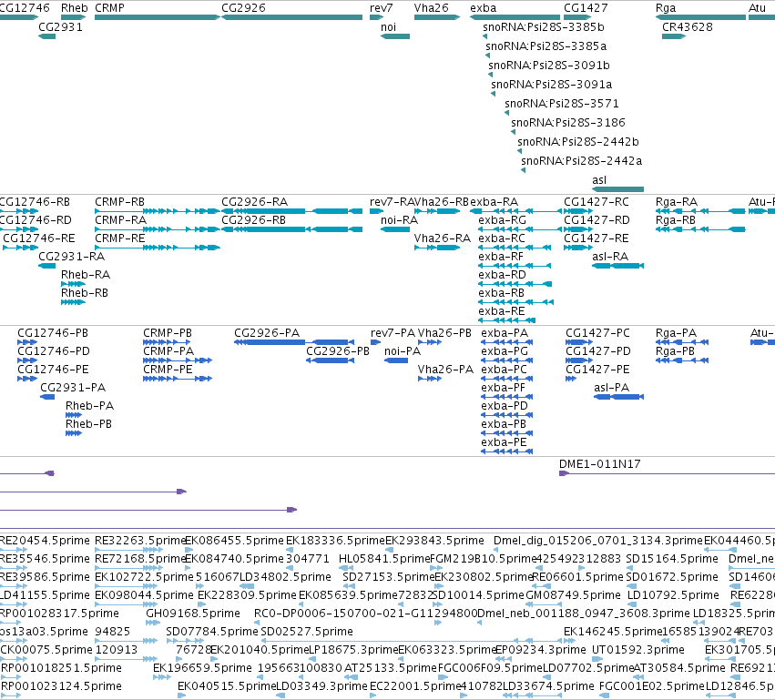Click the Rheb-RA transcript label

(x=86, y=275)
